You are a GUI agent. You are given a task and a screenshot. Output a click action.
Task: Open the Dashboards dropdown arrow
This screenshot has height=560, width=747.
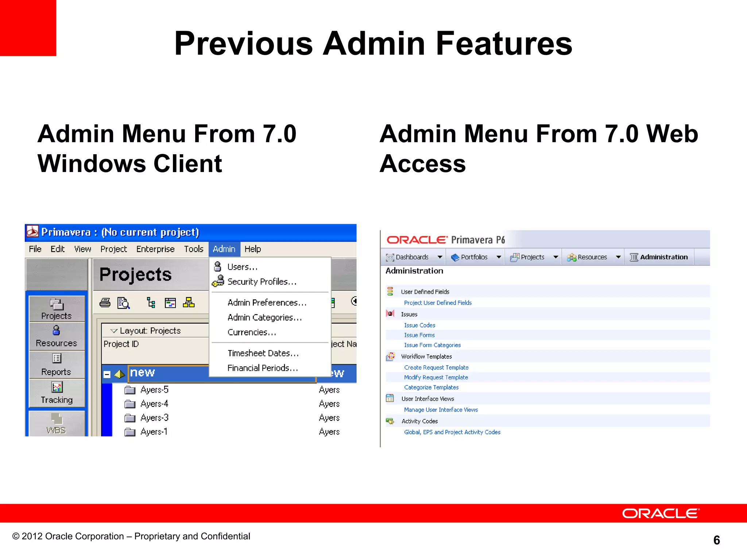coord(440,257)
